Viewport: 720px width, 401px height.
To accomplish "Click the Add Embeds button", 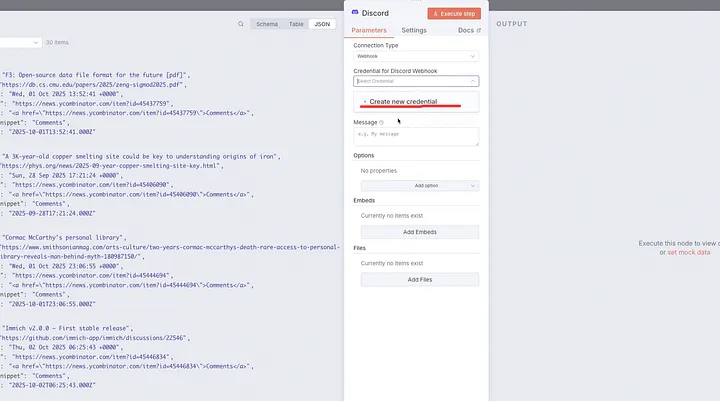I will [x=419, y=232].
